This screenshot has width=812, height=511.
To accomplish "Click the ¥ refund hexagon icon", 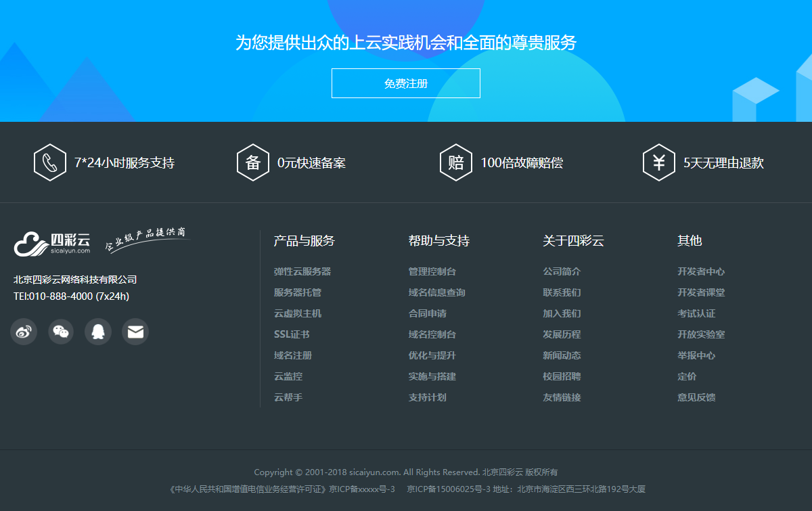I will tap(658, 162).
